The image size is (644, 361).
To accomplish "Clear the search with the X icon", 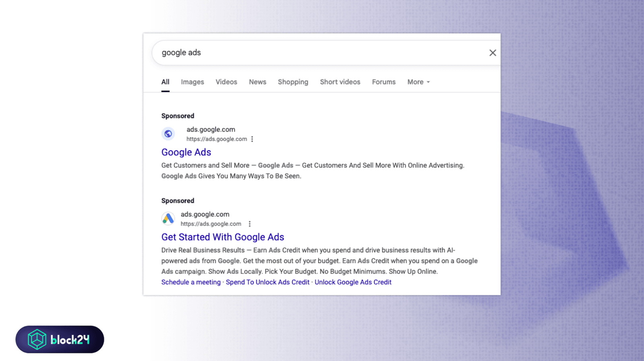I will [x=492, y=53].
